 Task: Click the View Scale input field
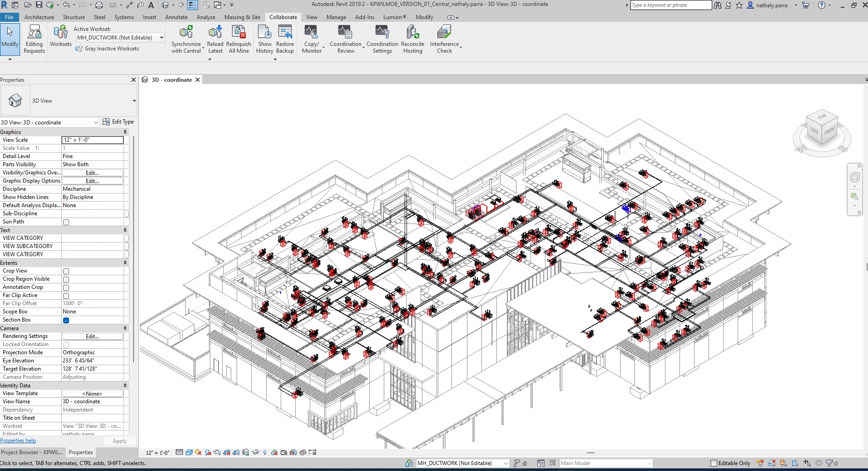[93, 140]
